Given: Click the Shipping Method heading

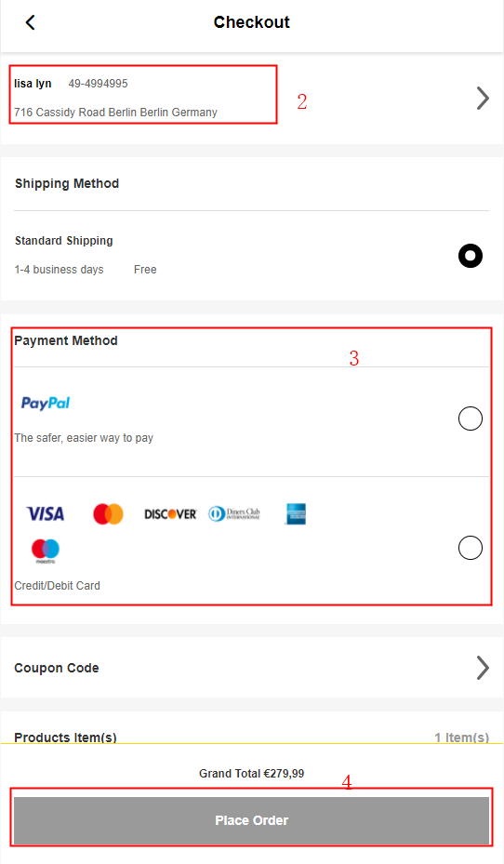Looking at the screenshot, I should click(67, 183).
